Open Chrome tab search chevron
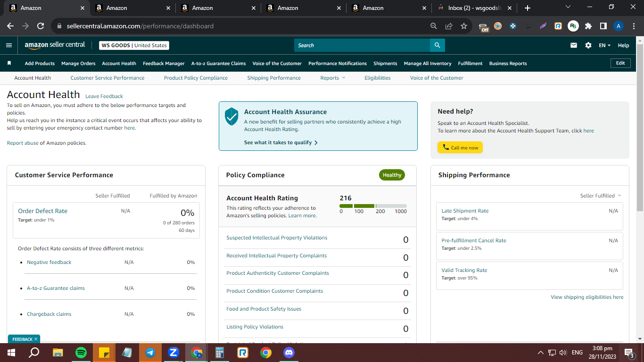The image size is (644, 362). [568, 7]
